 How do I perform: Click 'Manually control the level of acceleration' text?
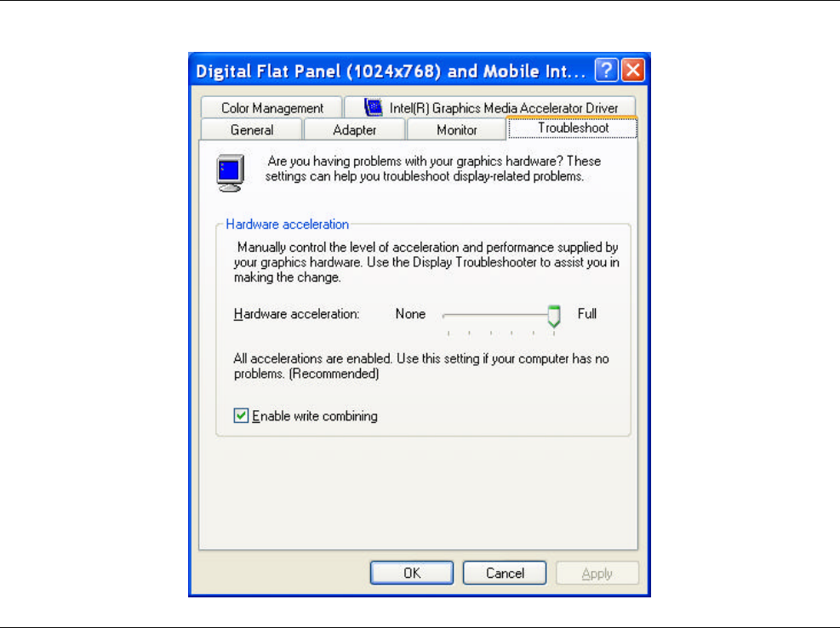pyautogui.click(x=426, y=262)
